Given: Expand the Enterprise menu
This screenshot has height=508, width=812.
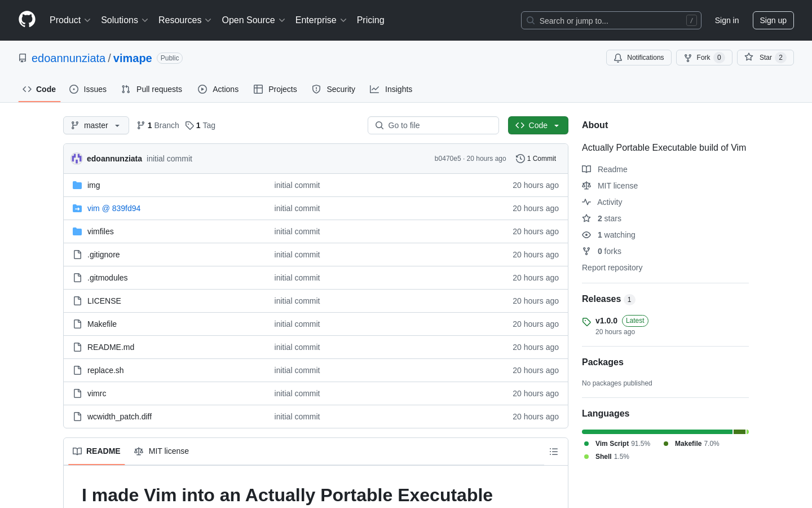Looking at the screenshot, I should (x=321, y=20).
